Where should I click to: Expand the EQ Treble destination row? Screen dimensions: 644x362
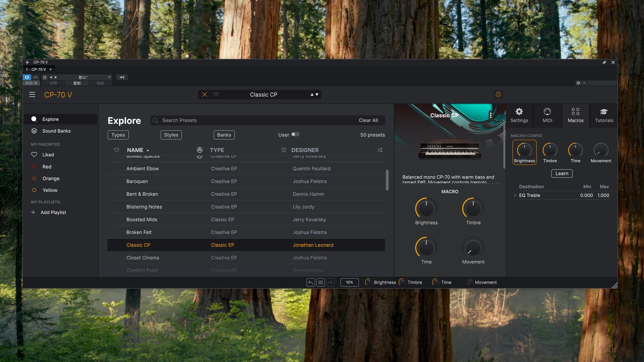pyautogui.click(x=515, y=195)
